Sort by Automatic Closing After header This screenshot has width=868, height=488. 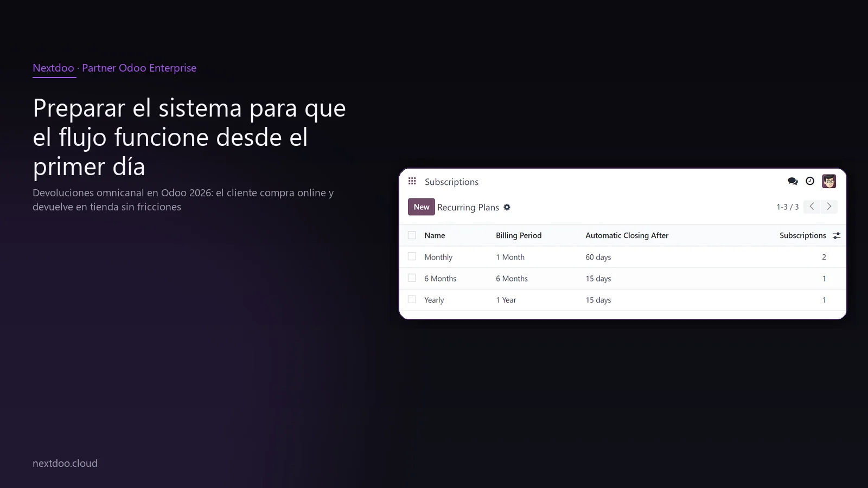tap(627, 235)
